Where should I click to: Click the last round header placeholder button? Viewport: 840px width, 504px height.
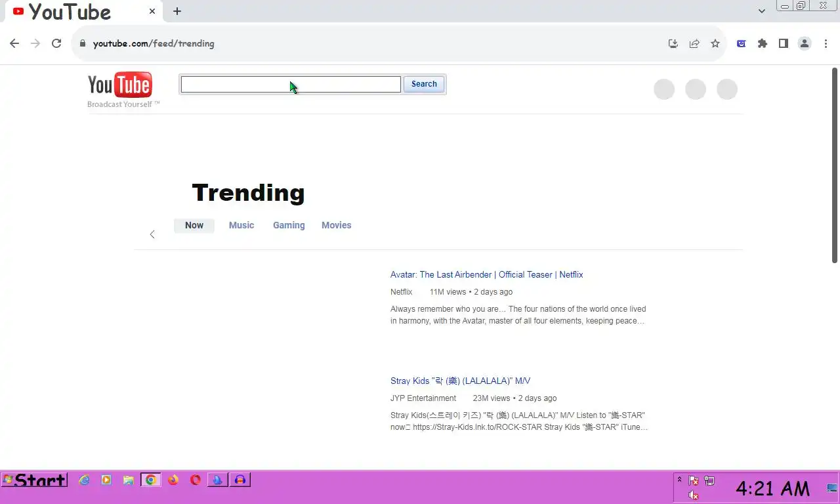[727, 89]
